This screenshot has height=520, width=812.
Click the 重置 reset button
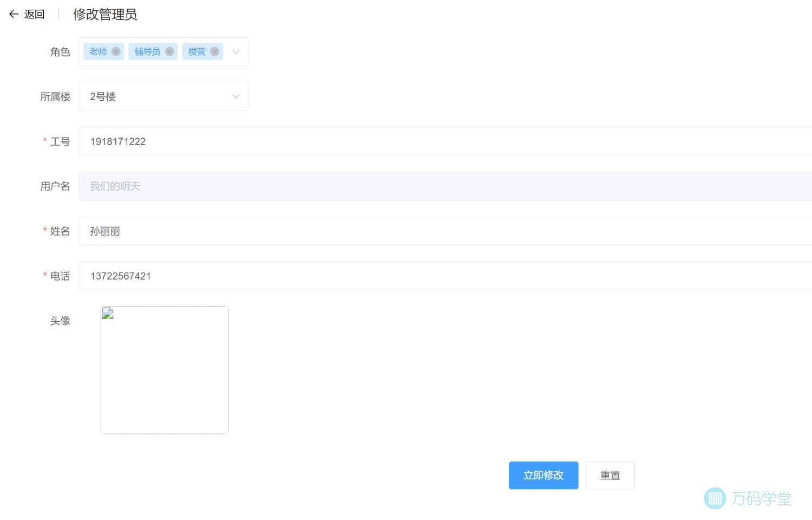[x=610, y=476]
